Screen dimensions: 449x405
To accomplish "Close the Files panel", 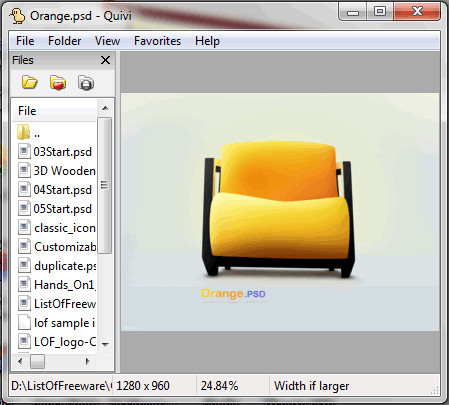I will pyautogui.click(x=105, y=60).
